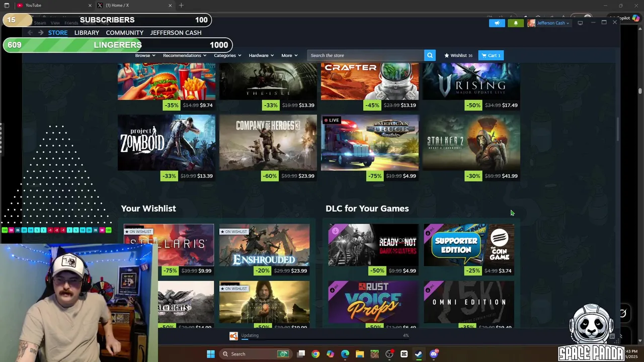The width and height of the screenshot is (644, 362).
Task: Open the Cart 1 button
Action: tap(491, 55)
